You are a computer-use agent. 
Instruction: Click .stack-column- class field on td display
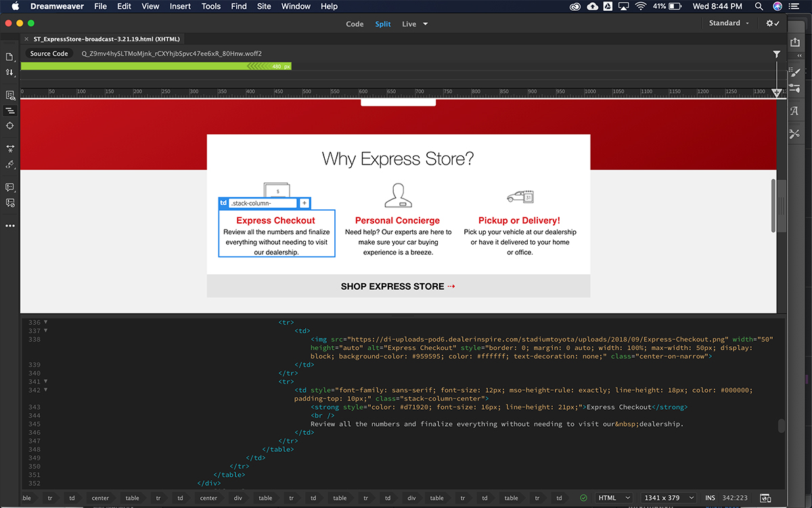[263, 203]
